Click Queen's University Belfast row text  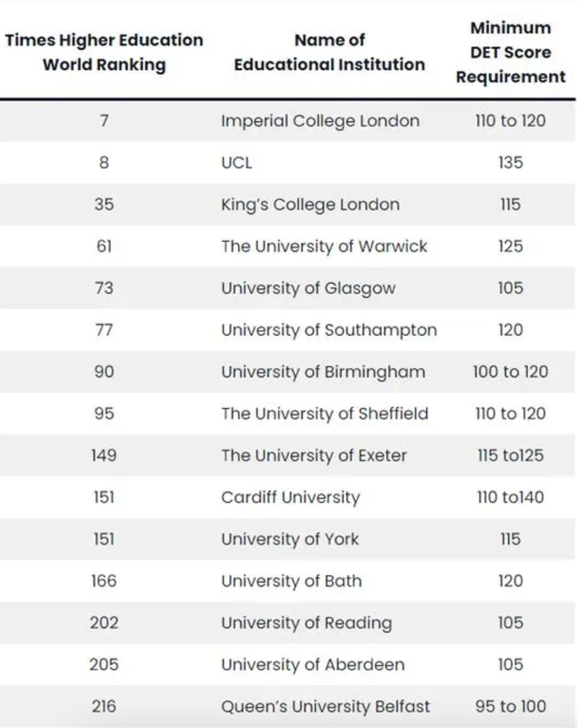click(x=325, y=706)
